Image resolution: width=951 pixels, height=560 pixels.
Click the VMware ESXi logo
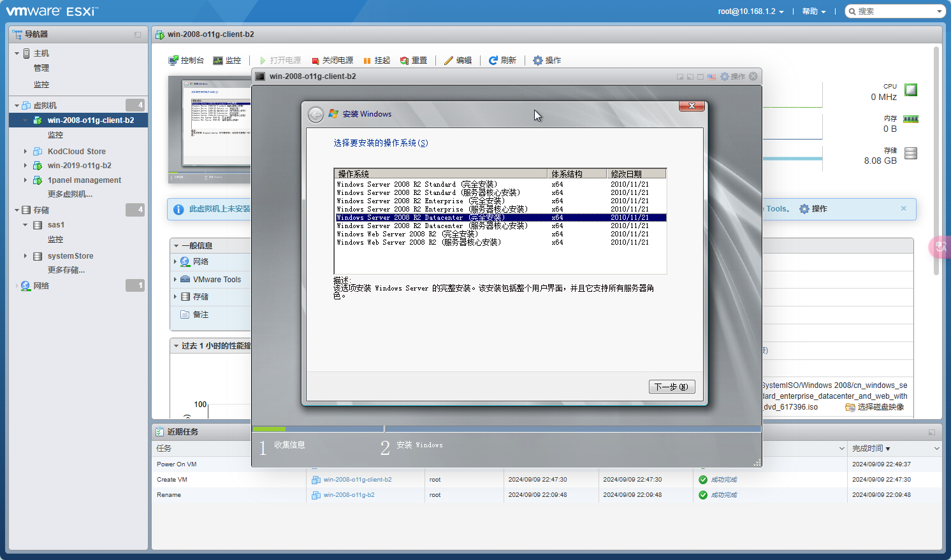pyautogui.click(x=52, y=11)
